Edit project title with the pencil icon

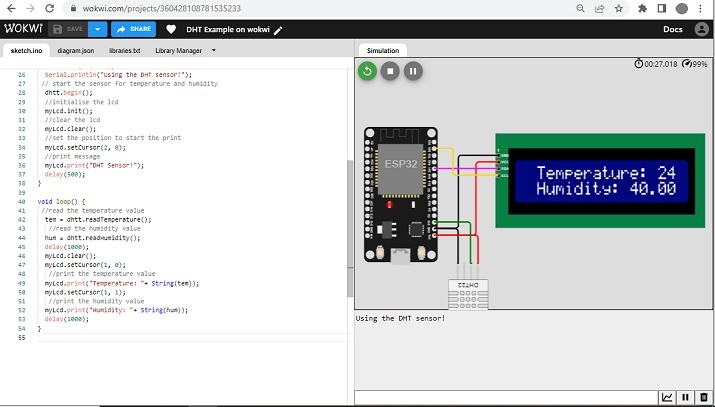pos(278,30)
